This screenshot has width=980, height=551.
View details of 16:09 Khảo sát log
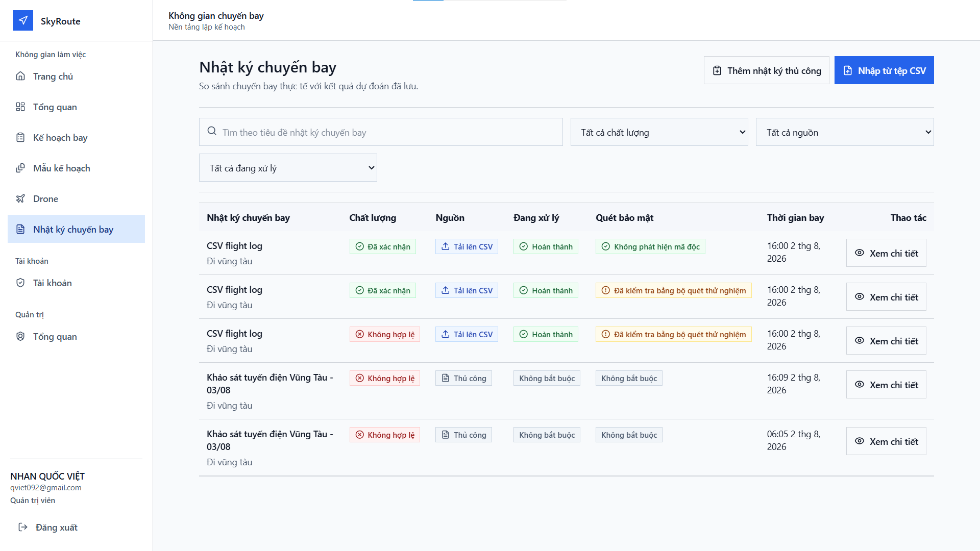coord(886,384)
